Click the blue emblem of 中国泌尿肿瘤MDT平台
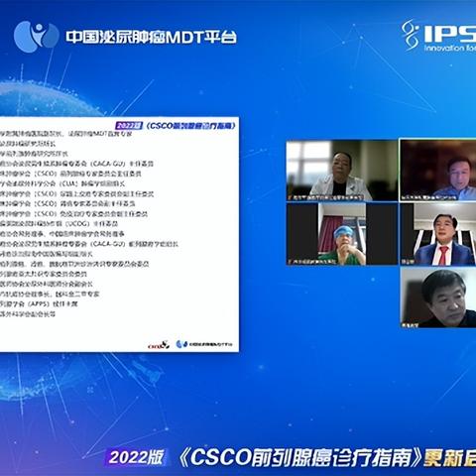The image size is (476, 476). click(x=37, y=37)
